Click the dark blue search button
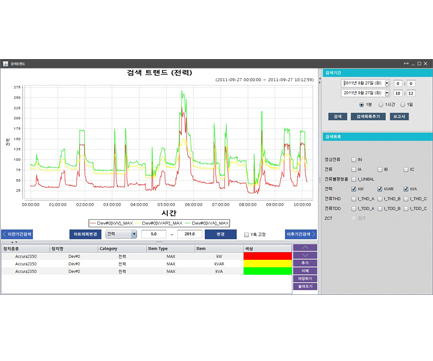This screenshot has width=433, height=361. point(337,117)
